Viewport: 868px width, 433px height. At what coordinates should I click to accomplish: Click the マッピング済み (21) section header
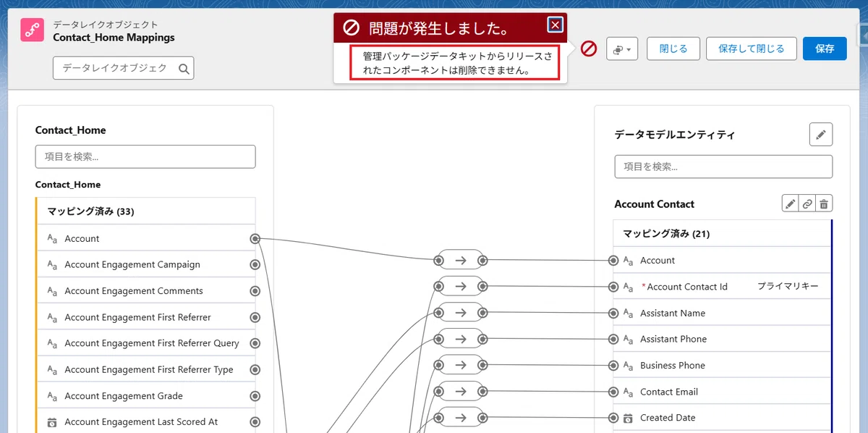[x=722, y=234]
